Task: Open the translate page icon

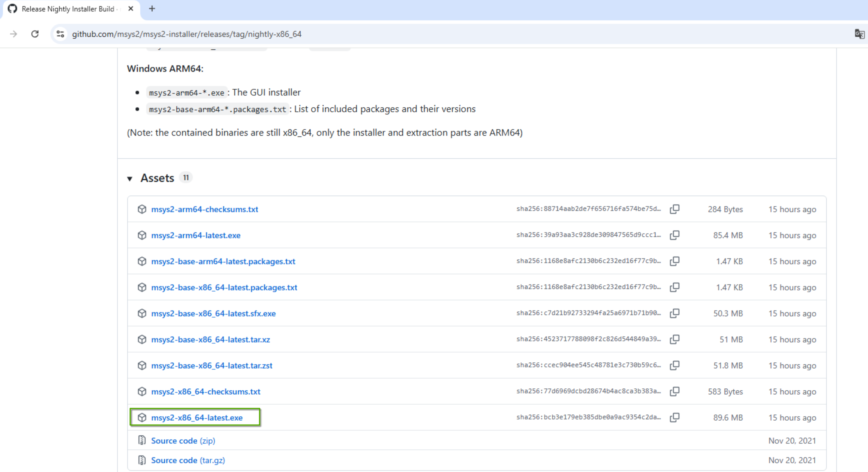Action: 859,34
